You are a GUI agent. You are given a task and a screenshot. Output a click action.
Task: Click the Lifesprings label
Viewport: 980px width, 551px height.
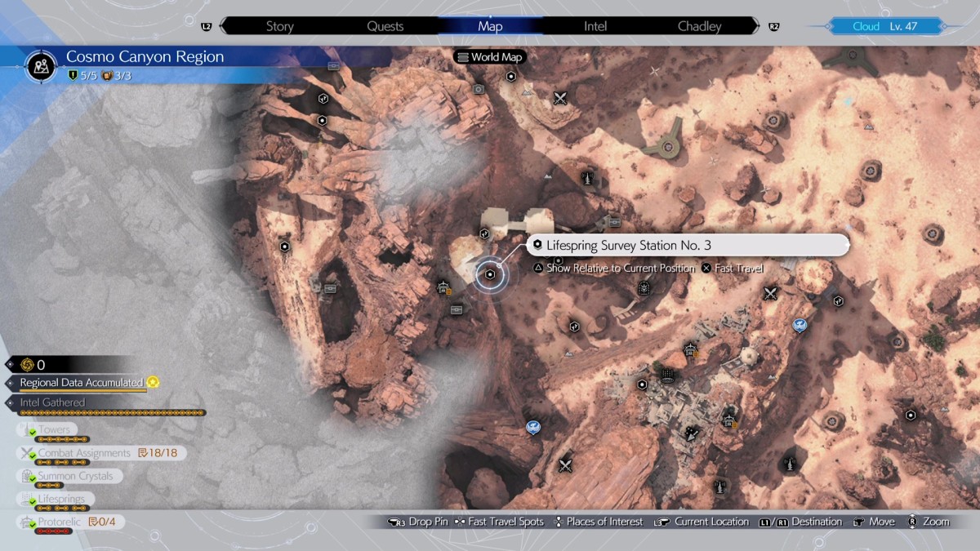tap(61, 498)
